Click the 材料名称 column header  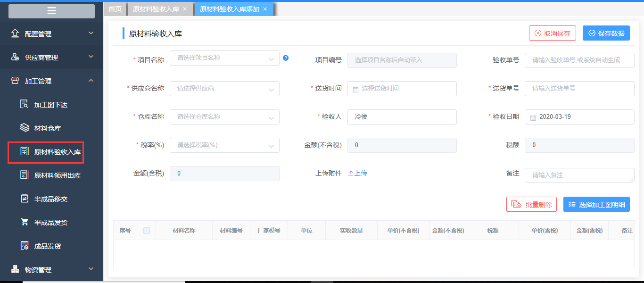[x=184, y=231]
